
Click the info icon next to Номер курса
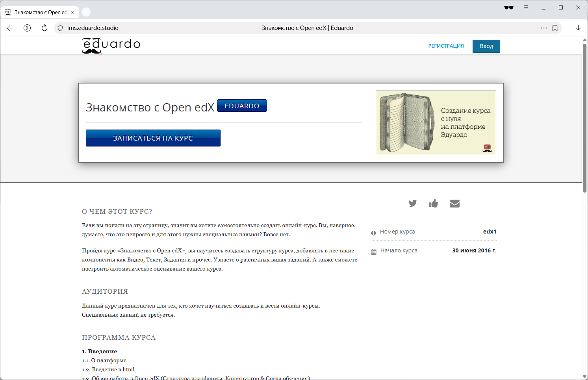point(373,233)
